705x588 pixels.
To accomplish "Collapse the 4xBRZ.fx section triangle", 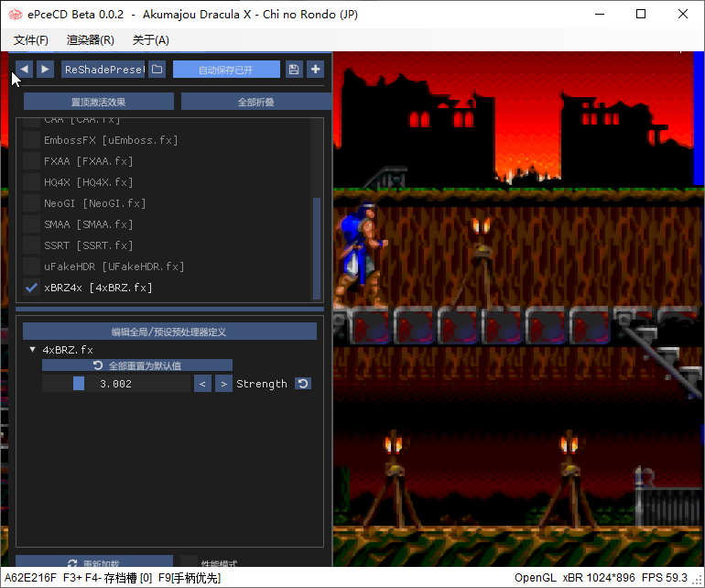I will pos(32,349).
